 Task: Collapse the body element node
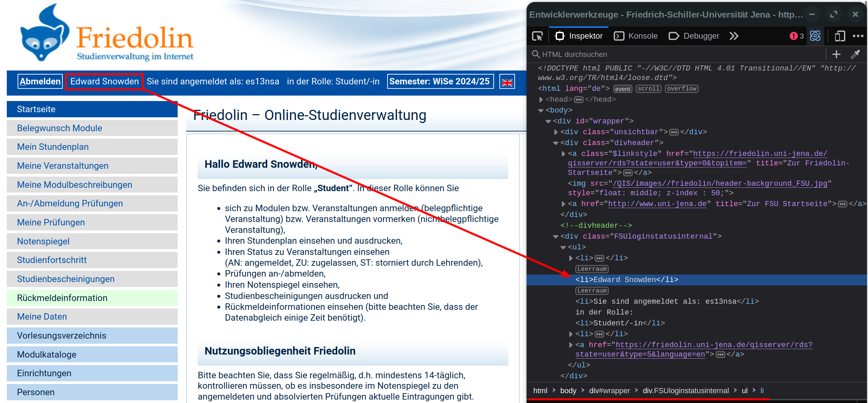[x=541, y=110]
